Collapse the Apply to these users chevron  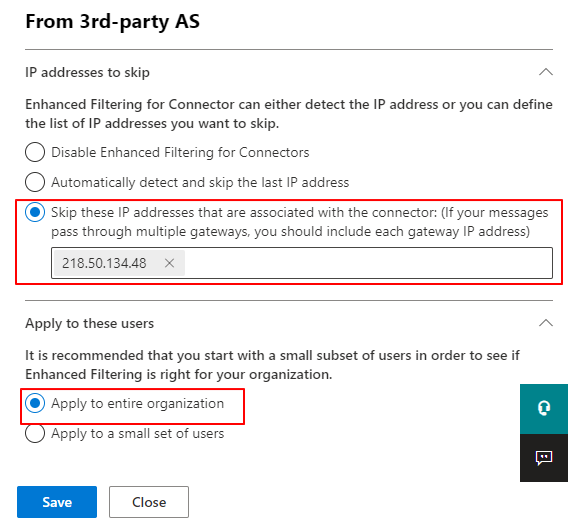tap(546, 323)
